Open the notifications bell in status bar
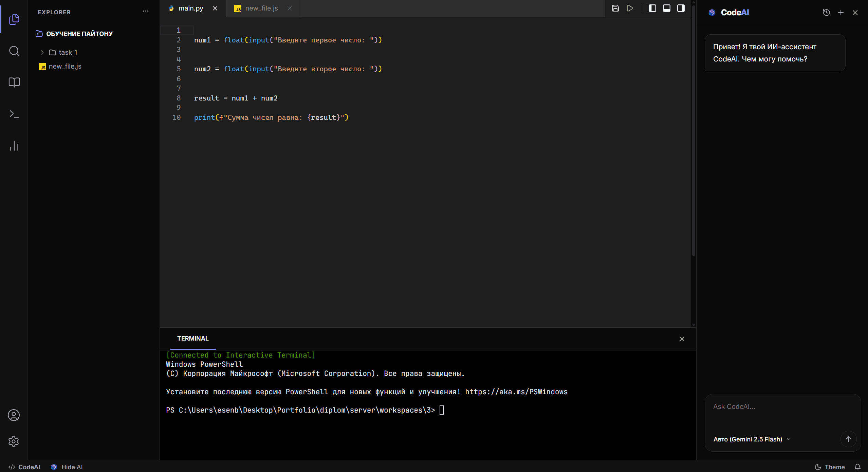The width and height of the screenshot is (868, 472). 857,467
